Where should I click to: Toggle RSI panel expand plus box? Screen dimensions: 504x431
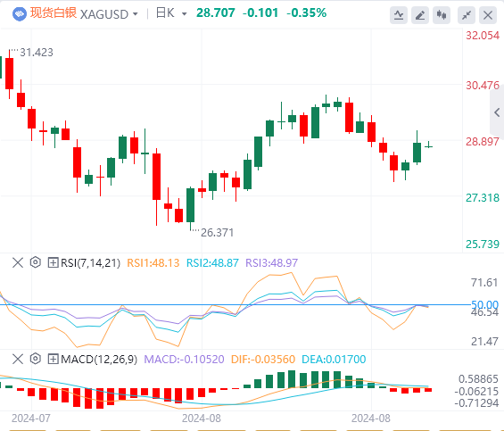tap(53, 262)
